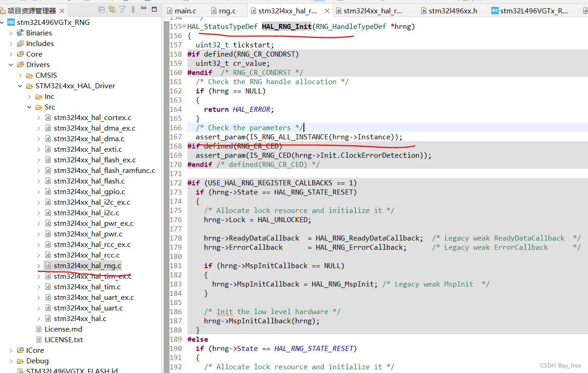Collapse the Src folder
Screen dimensions: 588x373
point(29,107)
